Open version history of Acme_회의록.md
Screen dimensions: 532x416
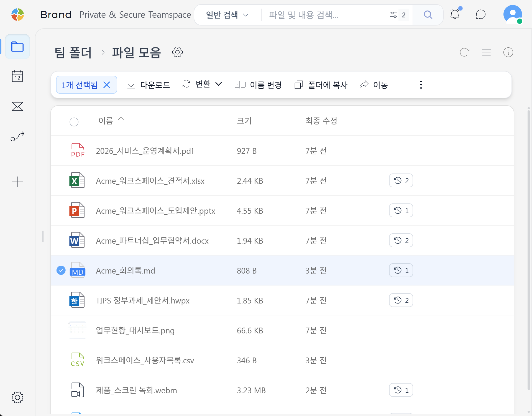pyautogui.click(x=401, y=270)
